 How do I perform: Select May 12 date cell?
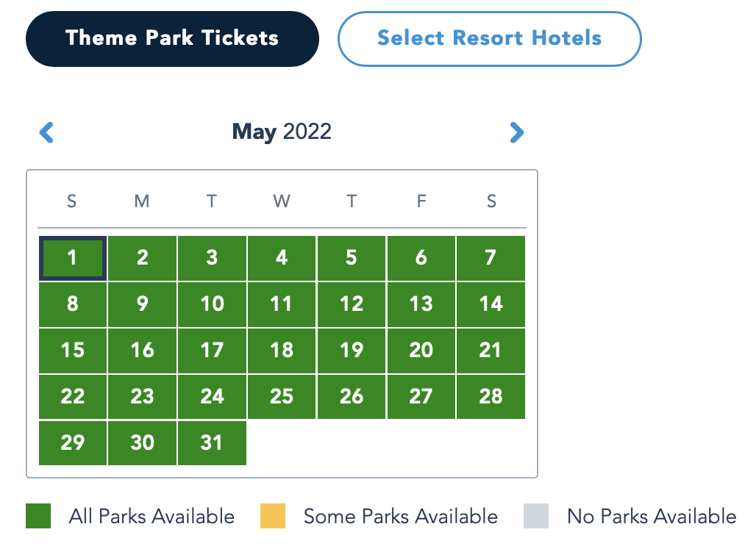(352, 304)
